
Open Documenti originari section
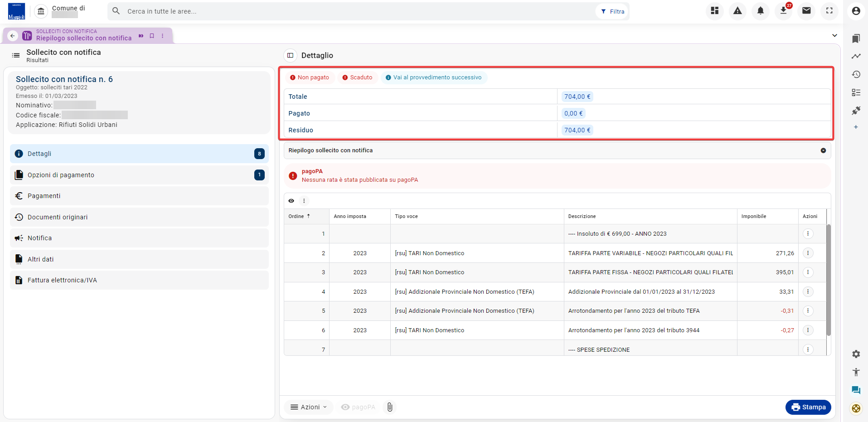139,217
